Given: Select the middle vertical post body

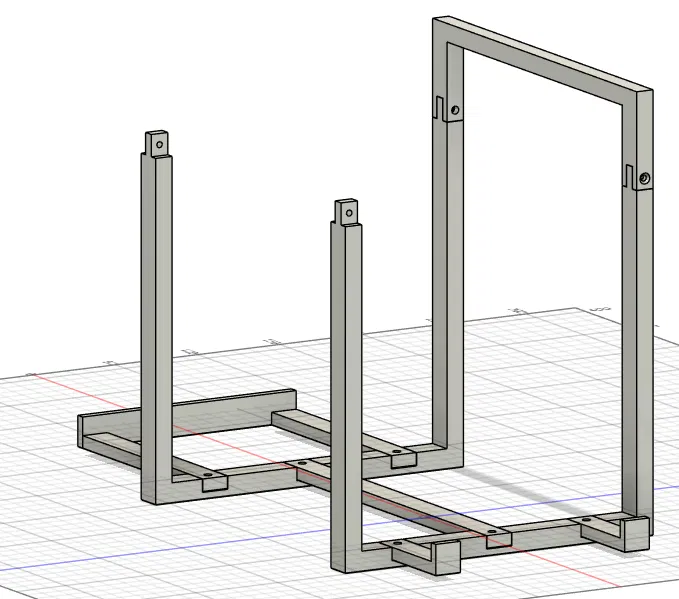Looking at the screenshot, I should [346, 395].
